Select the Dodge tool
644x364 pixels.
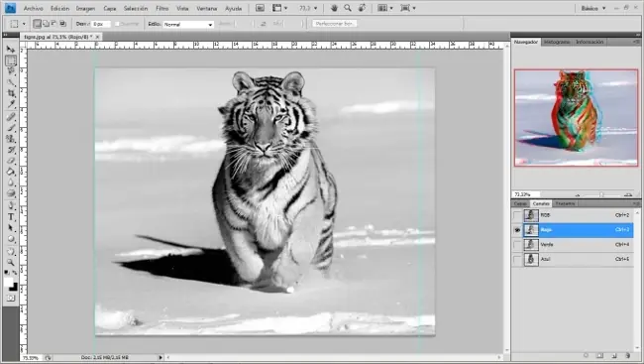[11, 193]
